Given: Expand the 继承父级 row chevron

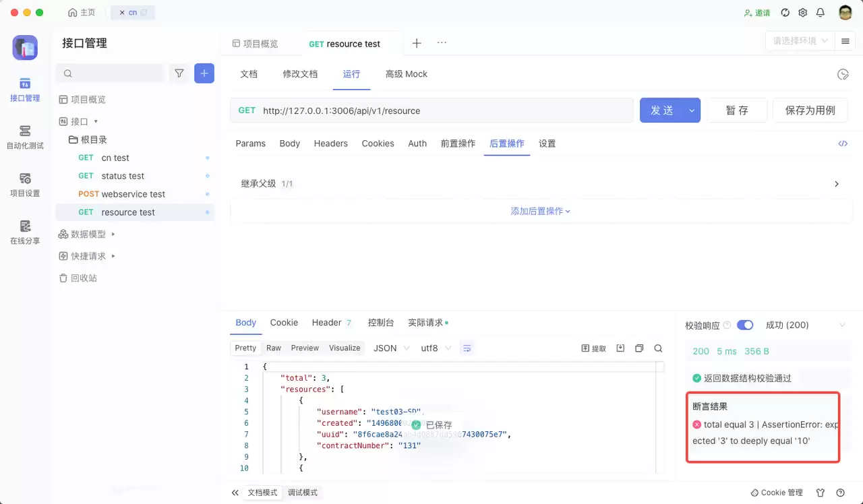Looking at the screenshot, I should [x=837, y=184].
